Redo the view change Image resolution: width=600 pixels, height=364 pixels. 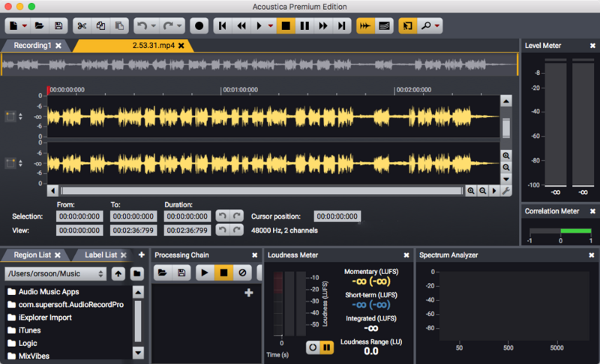236,230
